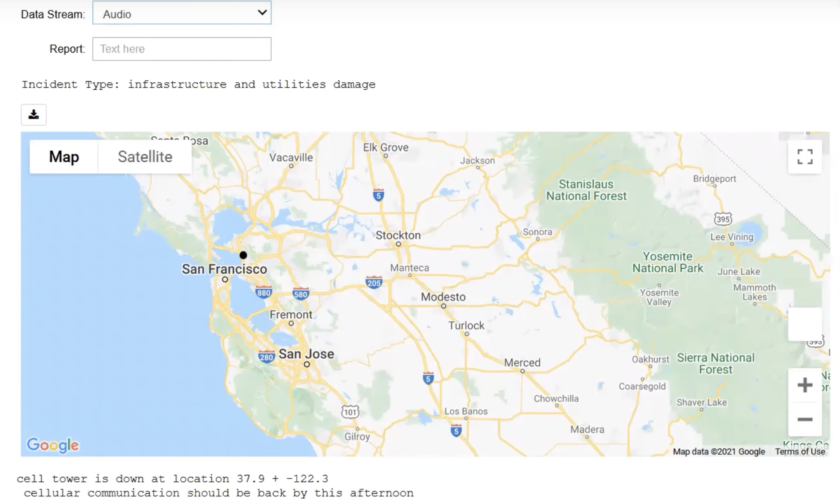This screenshot has height=504, width=840.
Task: Click the Manteca city label
Action: (x=409, y=268)
